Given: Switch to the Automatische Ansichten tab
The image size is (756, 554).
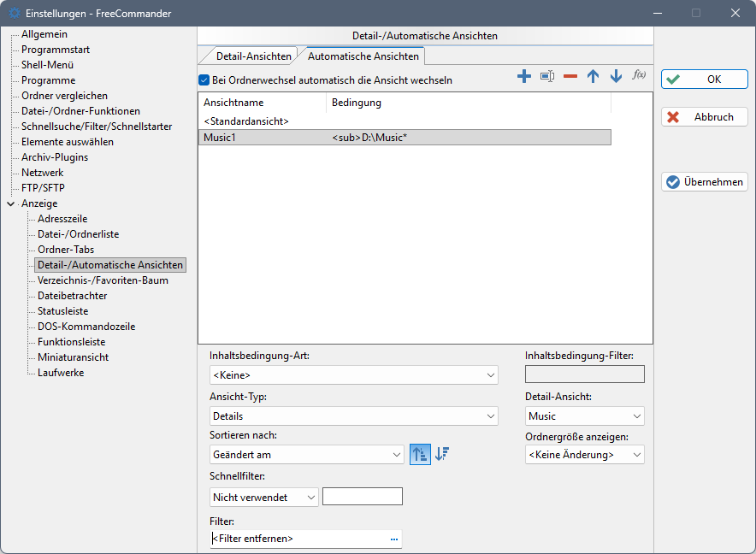Looking at the screenshot, I should pyautogui.click(x=363, y=56).
